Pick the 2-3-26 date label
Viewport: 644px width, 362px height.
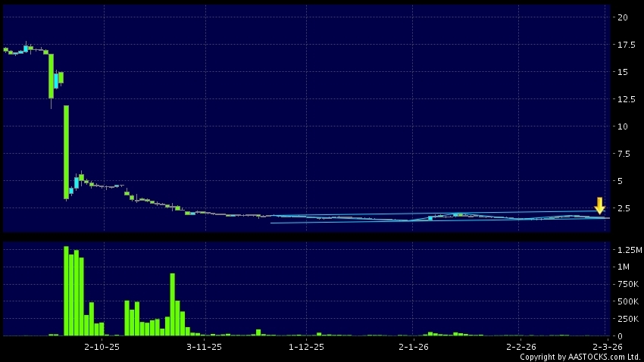[x=608, y=346]
